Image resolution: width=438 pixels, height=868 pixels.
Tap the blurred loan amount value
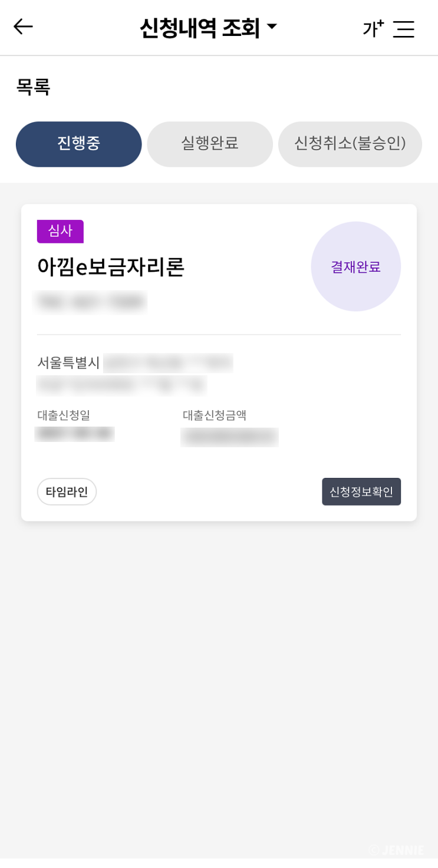229,437
